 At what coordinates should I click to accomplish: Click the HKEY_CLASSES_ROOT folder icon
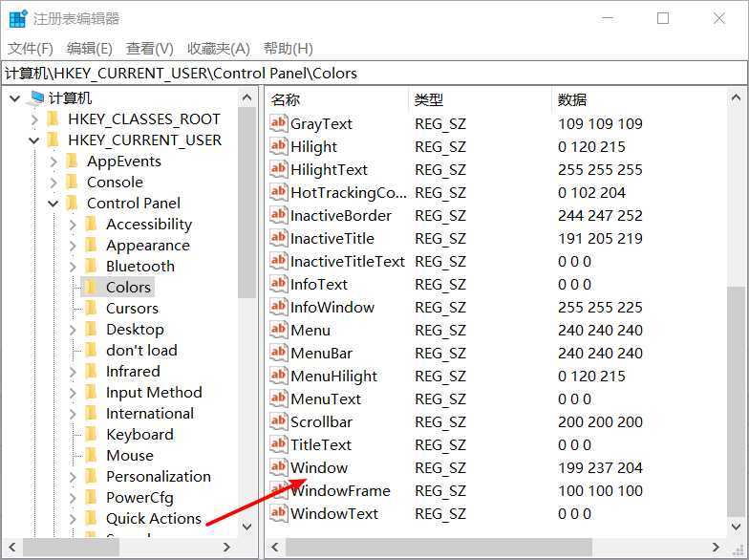[53, 118]
